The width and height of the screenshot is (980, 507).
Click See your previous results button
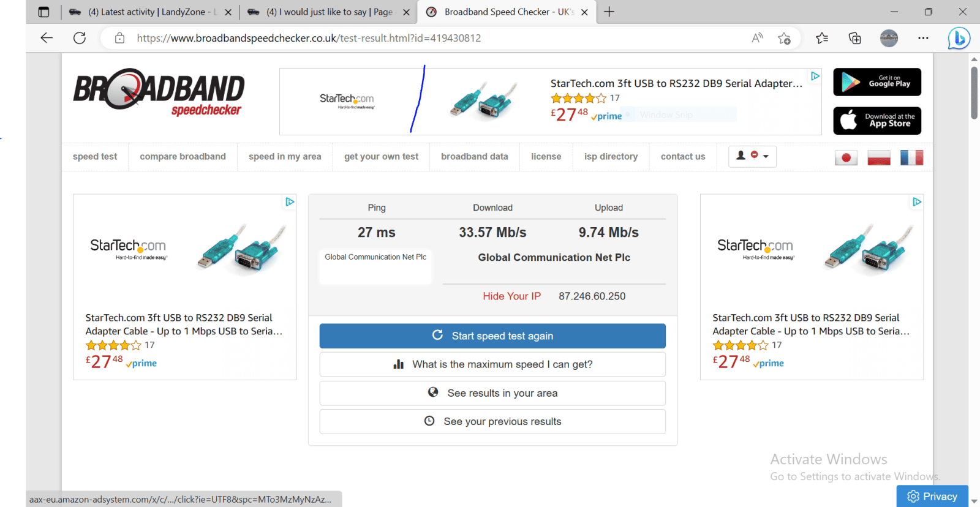[492, 421]
